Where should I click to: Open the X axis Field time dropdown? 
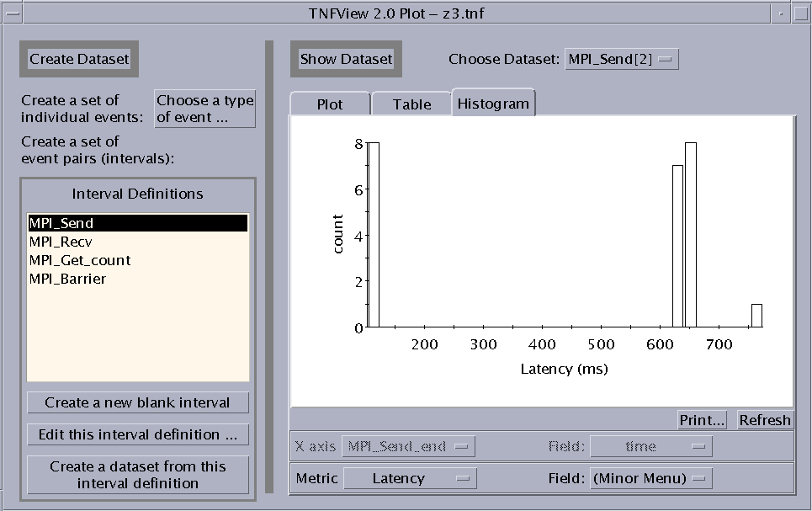tap(651, 446)
